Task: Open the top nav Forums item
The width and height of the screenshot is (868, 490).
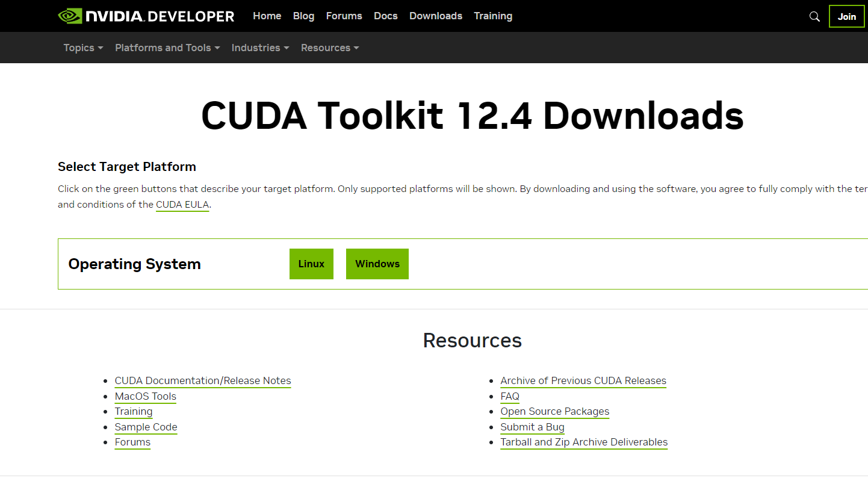Action: 344,16
